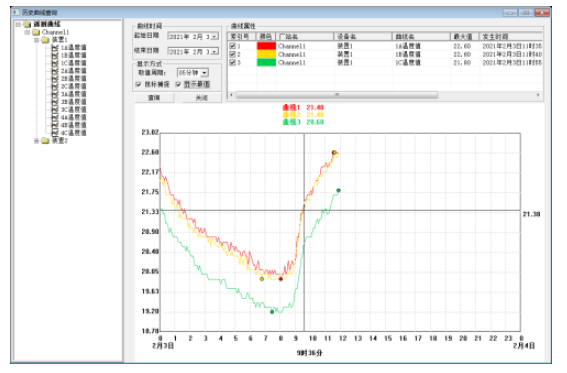Select the 1C温度值 curve icon
Screen dimensions: 567x373
55,63
